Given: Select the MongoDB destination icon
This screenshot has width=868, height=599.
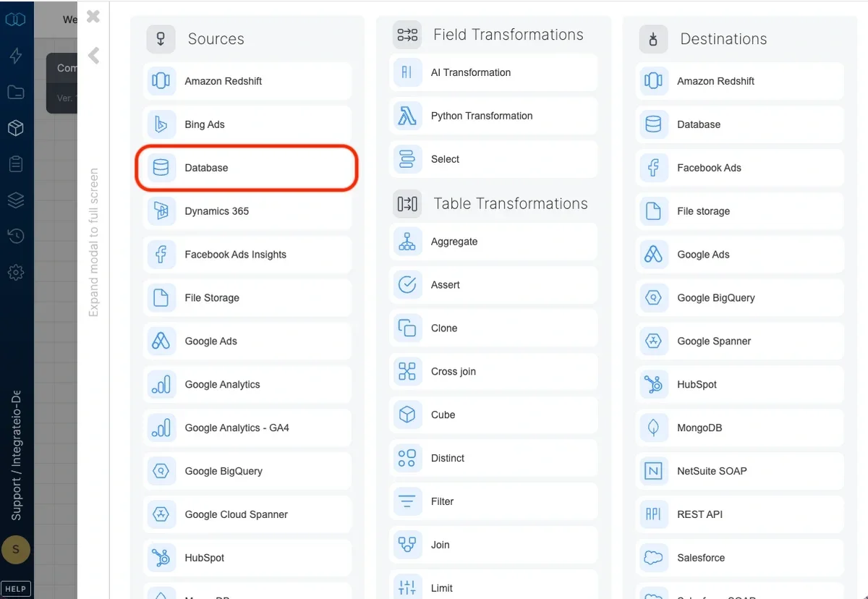Looking at the screenshot, I should point(653,428).
